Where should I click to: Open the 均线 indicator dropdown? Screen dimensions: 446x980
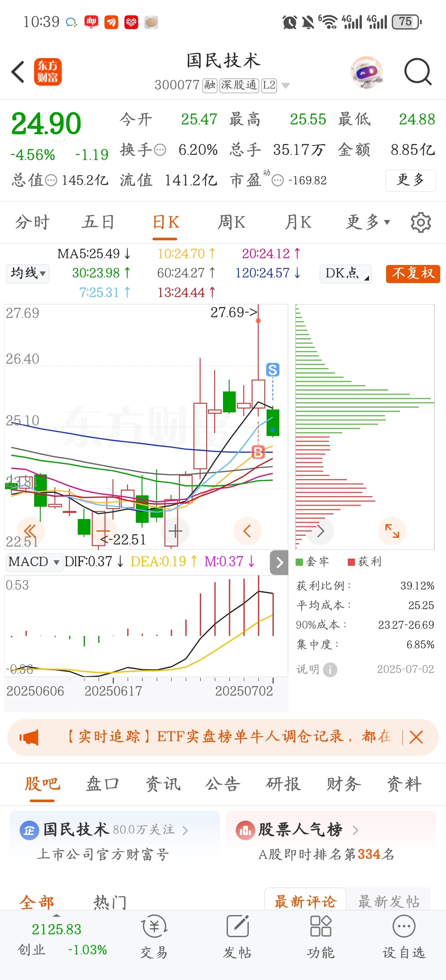(27, 273)
